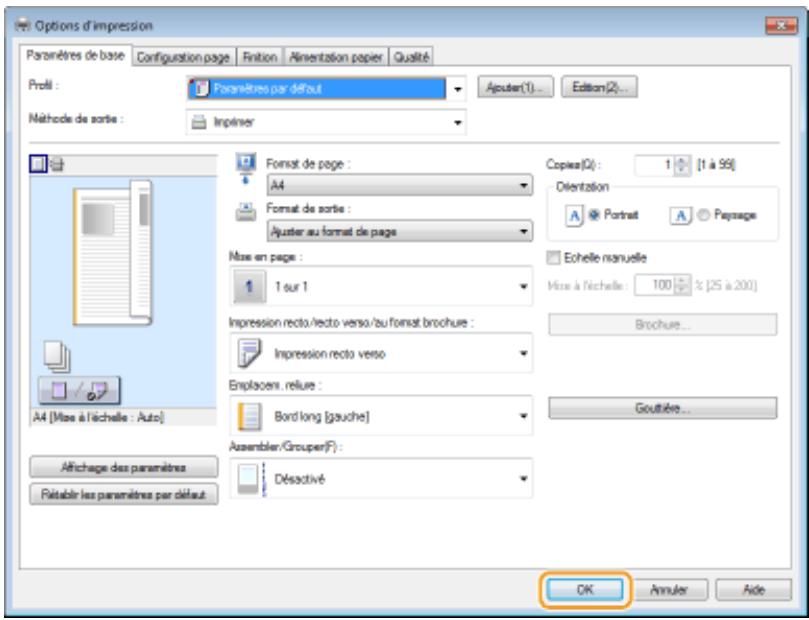809x620 pixels.
Task: Click the Paysage orientation A icon
Action: click(680, 216)
